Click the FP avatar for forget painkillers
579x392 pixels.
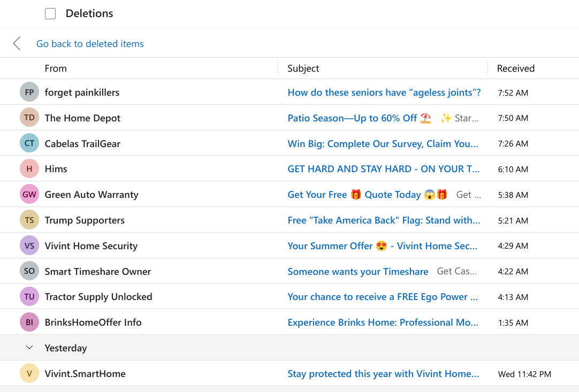[29, 92]
